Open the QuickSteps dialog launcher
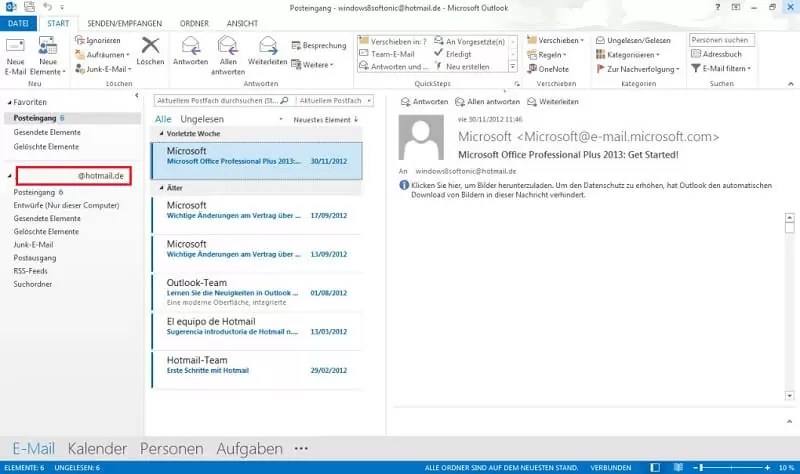This screenshot has height=474, width=800. [x=516, y=84]
